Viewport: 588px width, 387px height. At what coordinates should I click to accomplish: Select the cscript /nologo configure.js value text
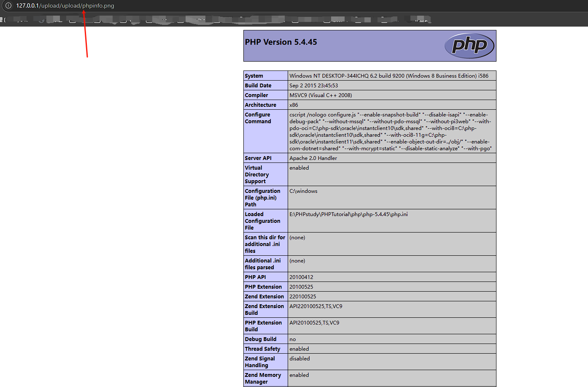click(391, 132)
